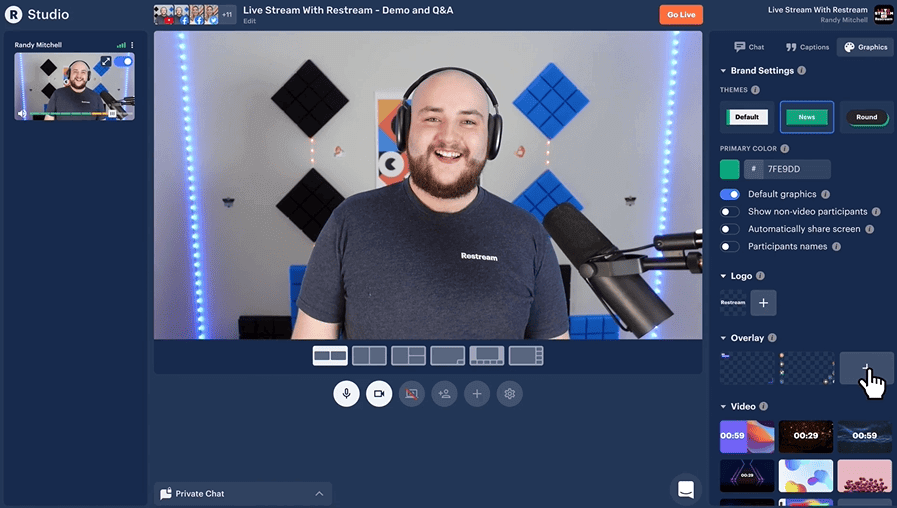Select the picture-in-picture layout option
This screenshot has height=508, width=897.
pos(447,356)
